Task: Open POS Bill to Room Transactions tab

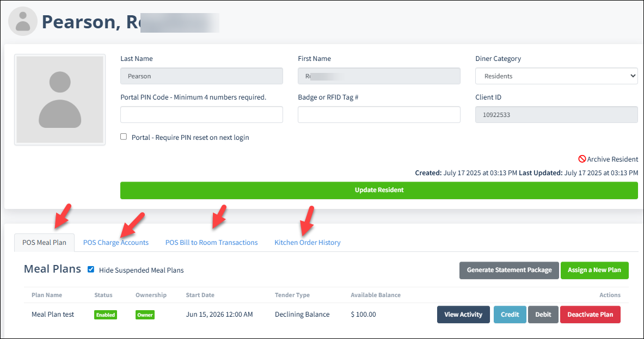Action: [x=212, y=243]
